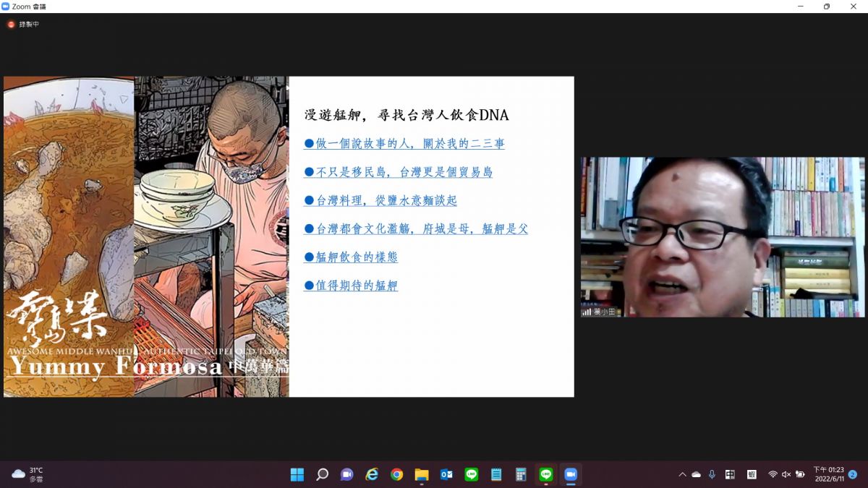Launch Teams Chat from the taskbar
This screenshot has width=868, height=488.
tap(347, 474)
